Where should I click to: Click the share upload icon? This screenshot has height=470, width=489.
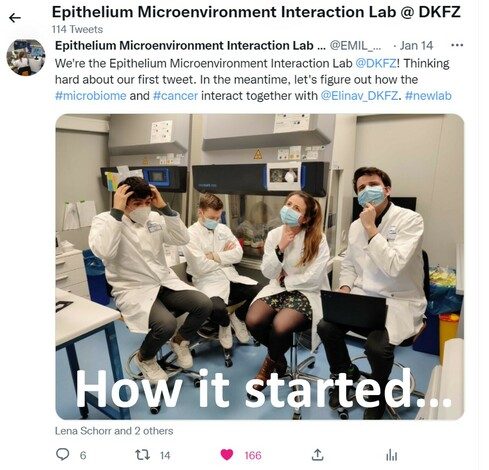[x=317, y=455]
